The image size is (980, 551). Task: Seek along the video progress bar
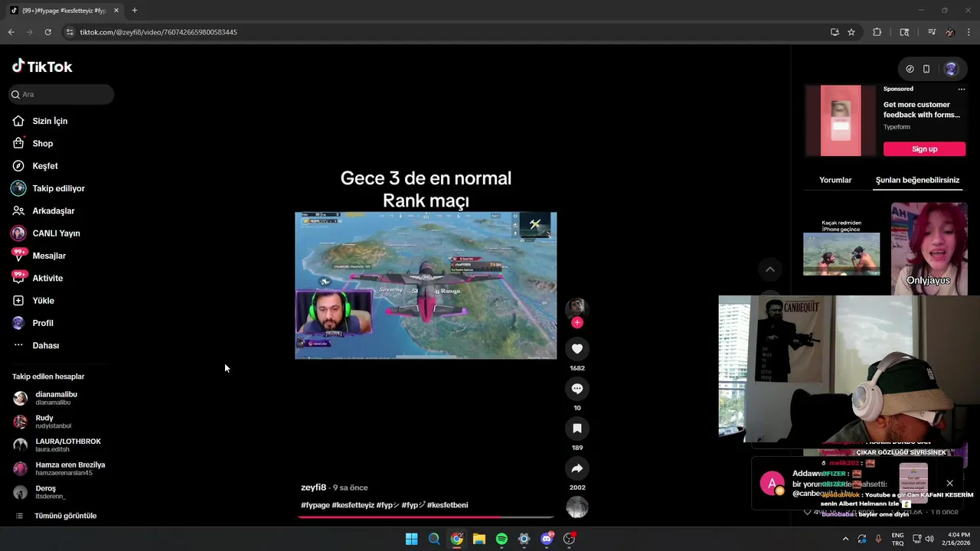[x=426, y=517]
